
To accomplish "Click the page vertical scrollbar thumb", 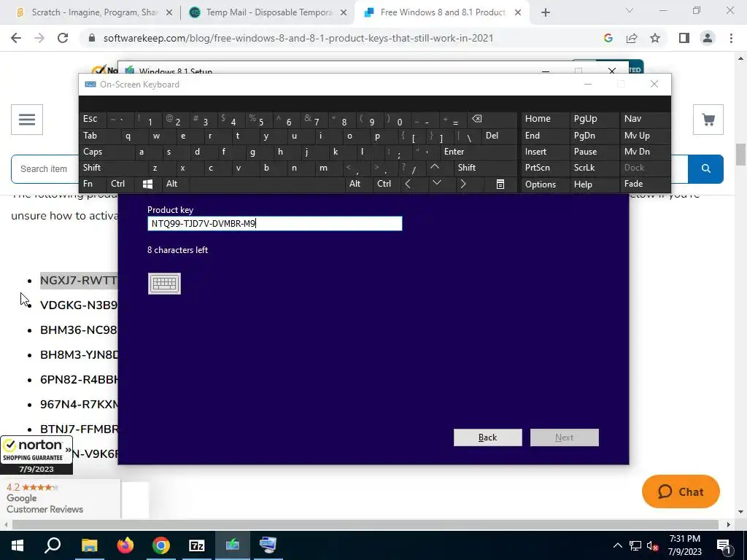I will (740, 155).
